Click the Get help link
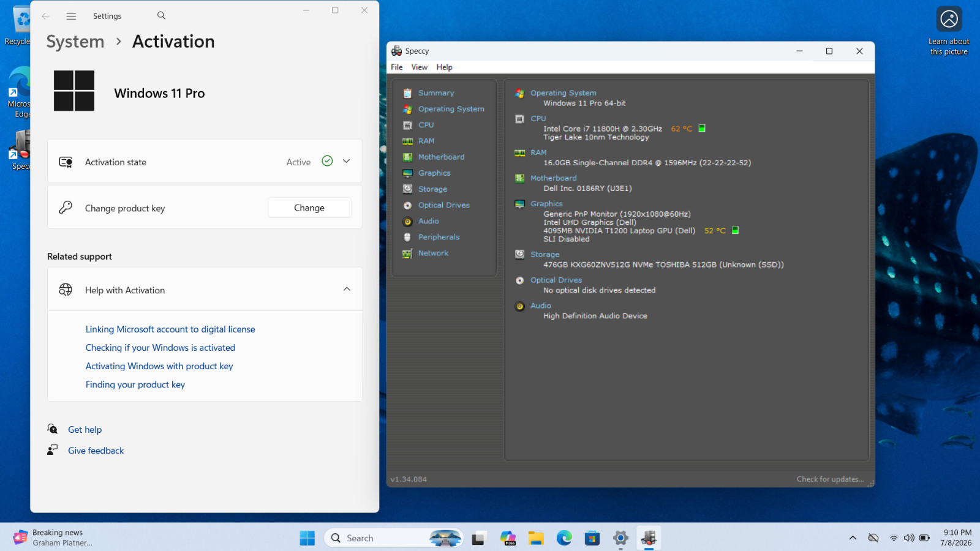The width and height of the screenshot is (980, 551). (x=85, y=430)
